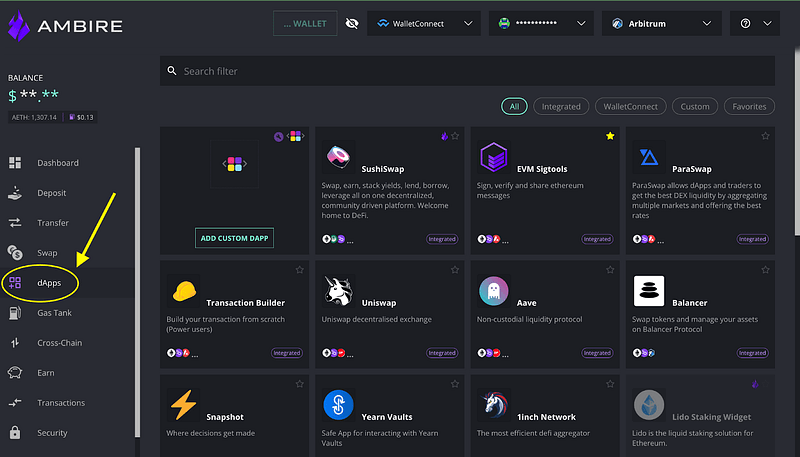This screenshot has width=800, height=457.
Task: Unfavorite EVM Sigtools yellow star
Action: 610,136
